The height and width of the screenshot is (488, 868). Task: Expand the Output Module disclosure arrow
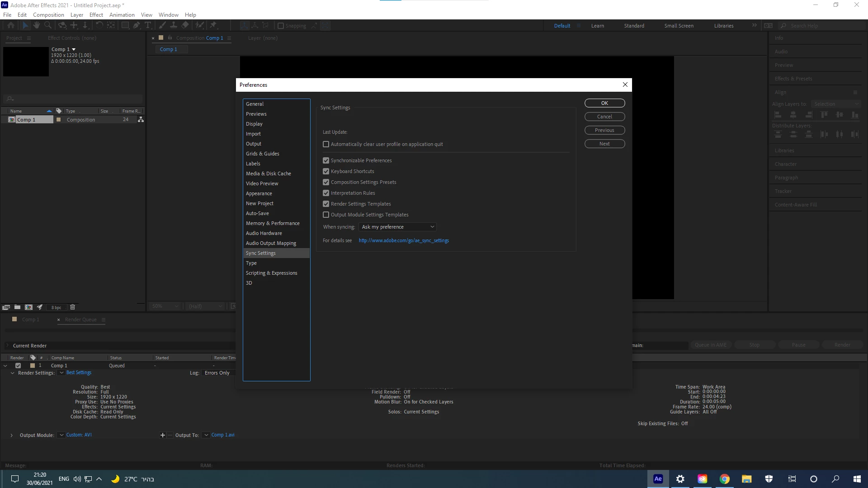(11, 435)
